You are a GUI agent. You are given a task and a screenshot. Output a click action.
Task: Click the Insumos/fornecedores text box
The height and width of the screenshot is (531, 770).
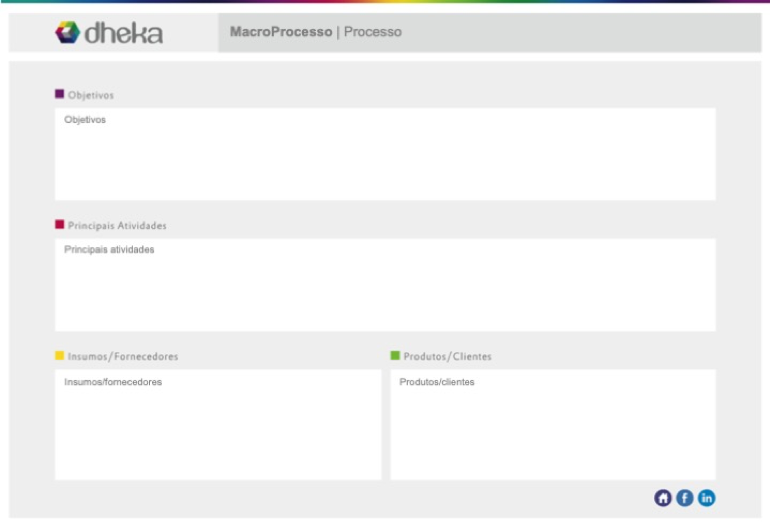point(218,425)
